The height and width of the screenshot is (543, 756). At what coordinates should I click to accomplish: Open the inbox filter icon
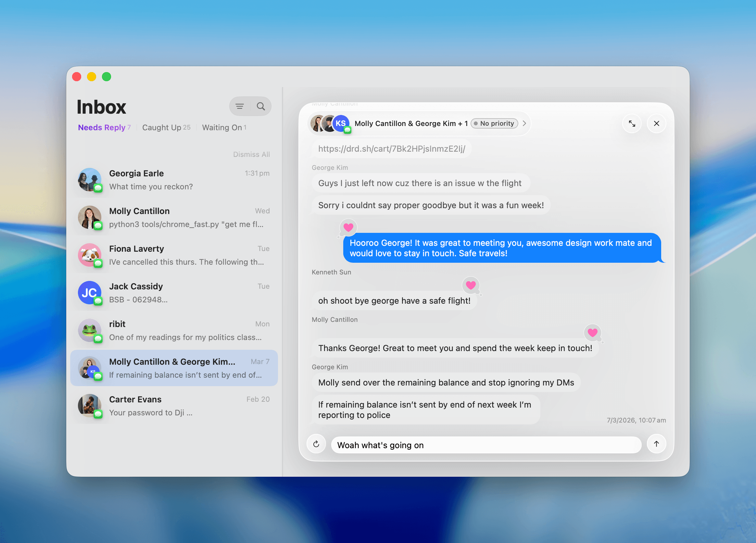(239, 106)
